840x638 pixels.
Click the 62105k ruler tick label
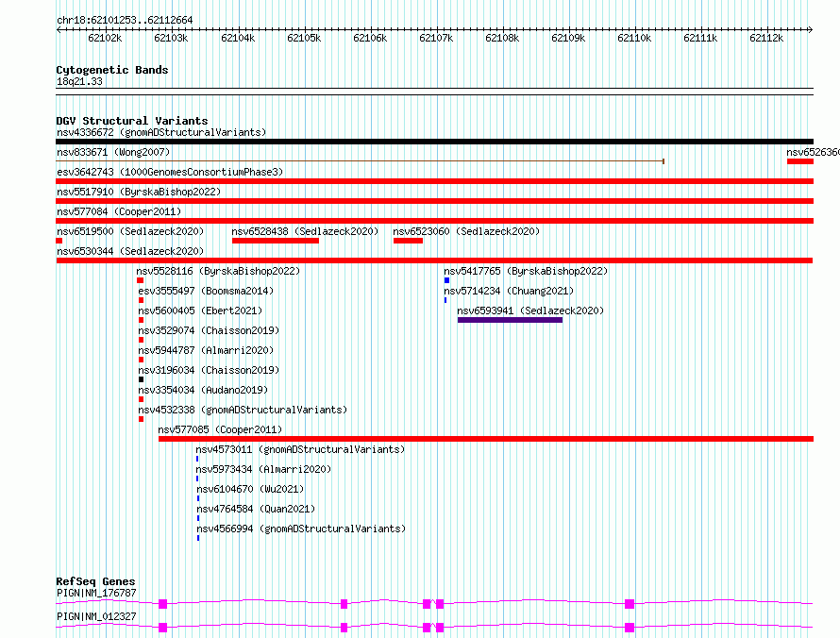point(304,38)
